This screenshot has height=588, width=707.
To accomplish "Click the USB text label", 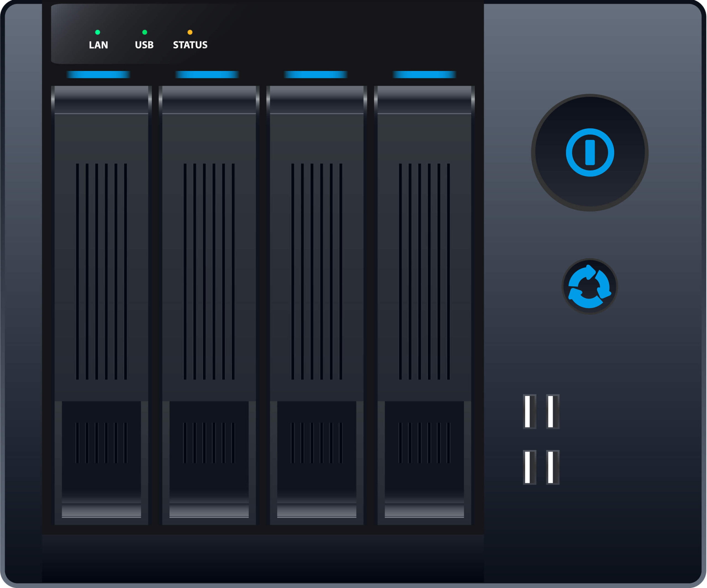I will click(x=144, y=45).
